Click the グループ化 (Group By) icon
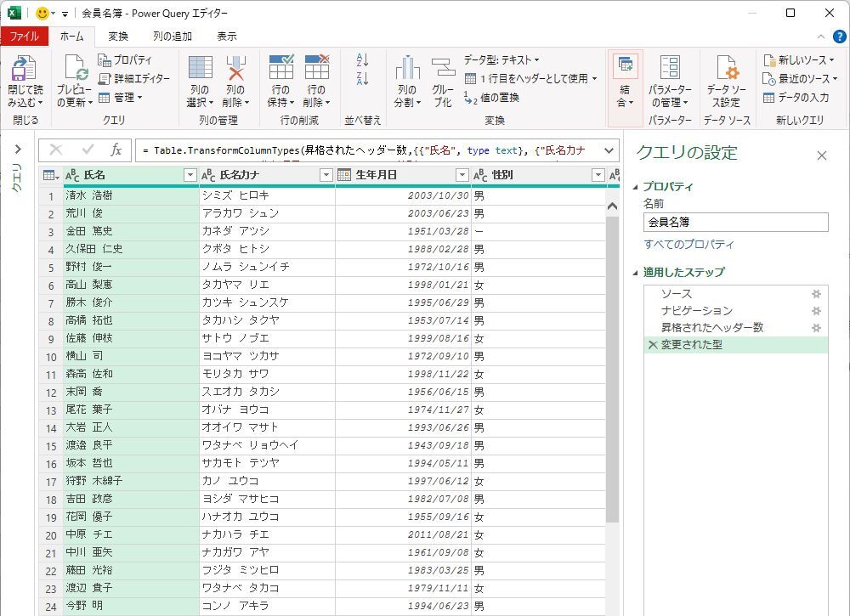850x616 pixels. click(443, 70)
